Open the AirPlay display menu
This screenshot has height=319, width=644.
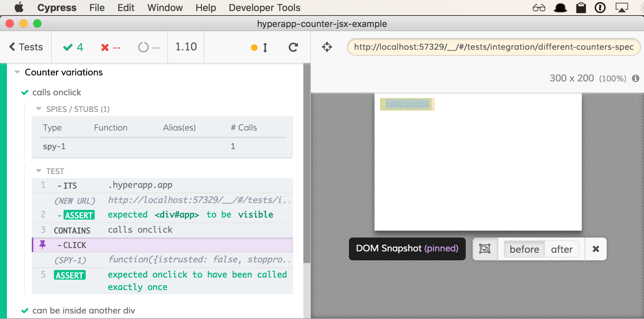pyautogui.click(x=622, y=8)
